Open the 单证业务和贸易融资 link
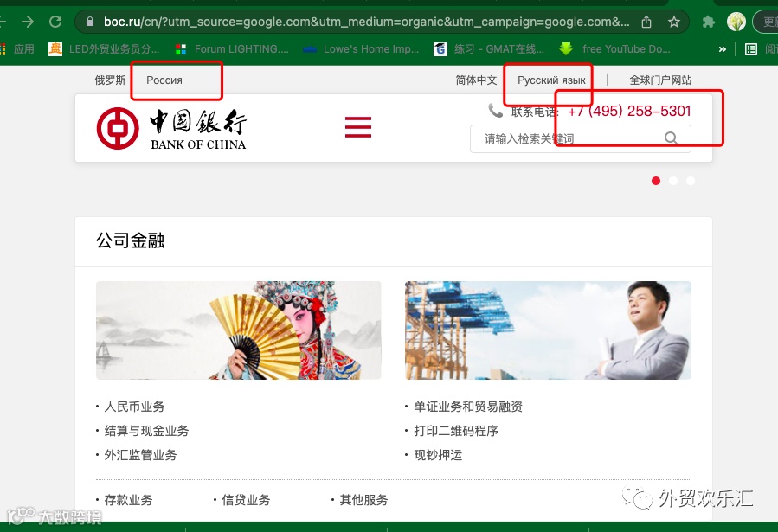Viewport: 778px width, 532px height. click(x=468, y=407)
